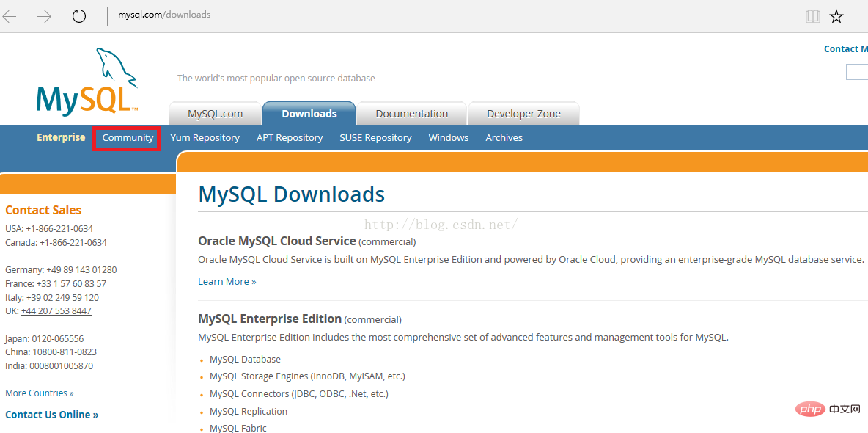Go to Yum Repository
Screen dimensions: 868x433
point(205,137)
